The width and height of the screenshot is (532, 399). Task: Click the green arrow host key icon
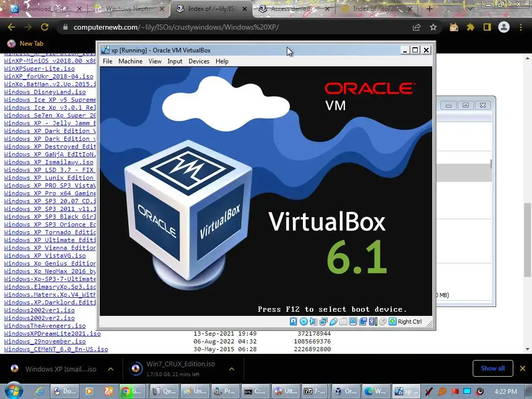coord(393,321)
